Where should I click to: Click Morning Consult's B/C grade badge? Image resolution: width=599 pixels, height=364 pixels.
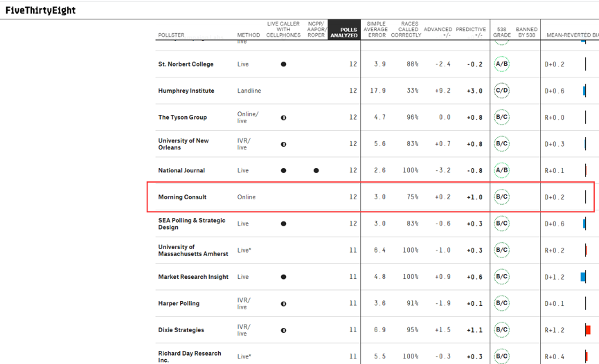tap(501, 197)
